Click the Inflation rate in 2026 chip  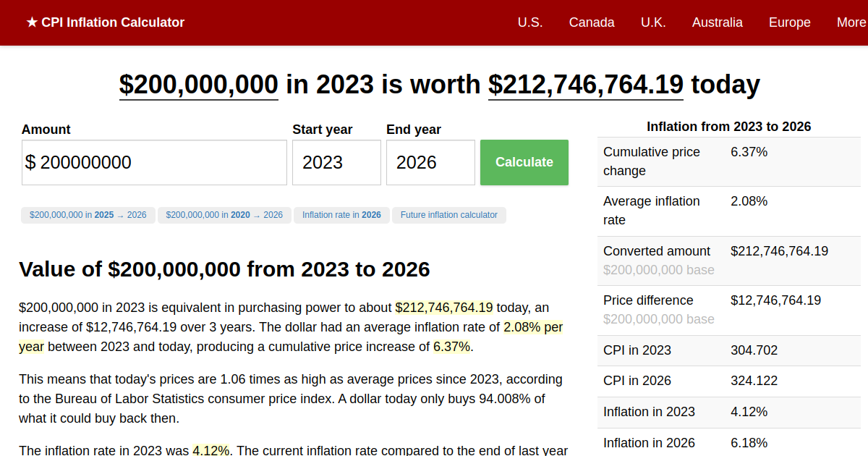tap(341, 215)
